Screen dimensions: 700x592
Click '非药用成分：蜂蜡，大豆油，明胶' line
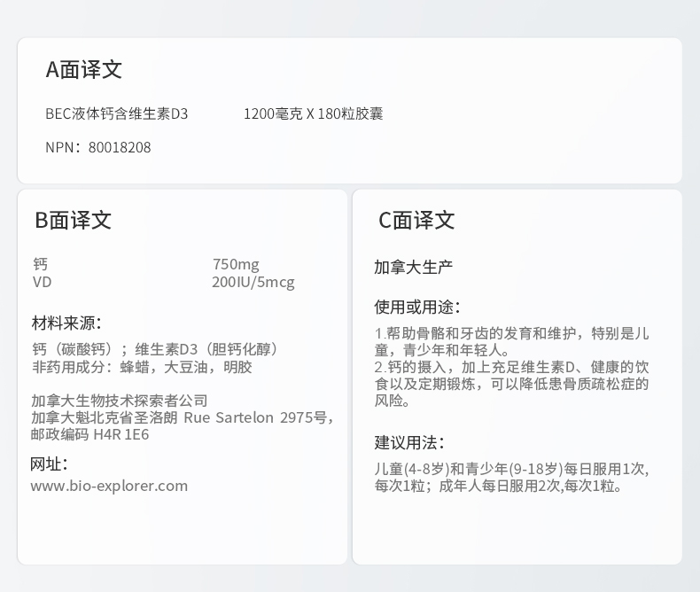click(x=142, y=367)
